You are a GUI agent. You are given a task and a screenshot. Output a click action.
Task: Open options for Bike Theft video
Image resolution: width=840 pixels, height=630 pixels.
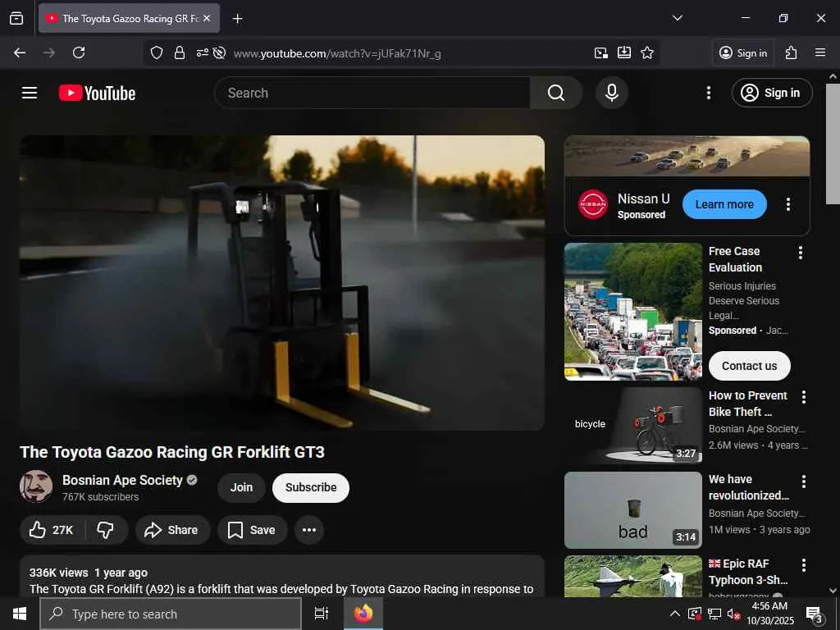click(x=804, y=397)
